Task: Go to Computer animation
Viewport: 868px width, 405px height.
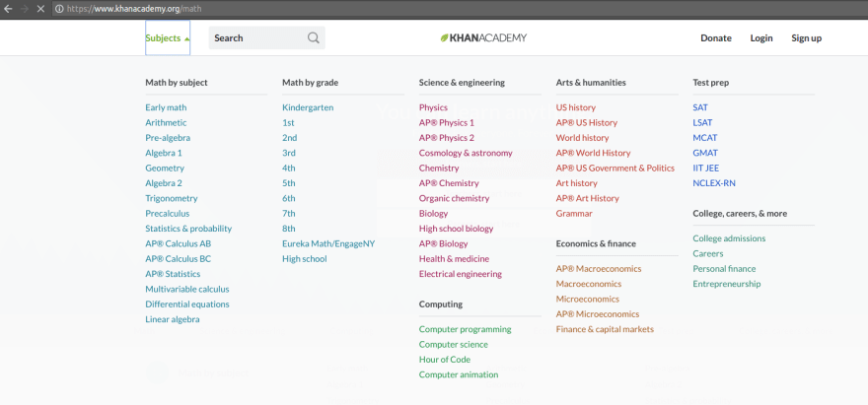Action: click(x=459, y=374)
